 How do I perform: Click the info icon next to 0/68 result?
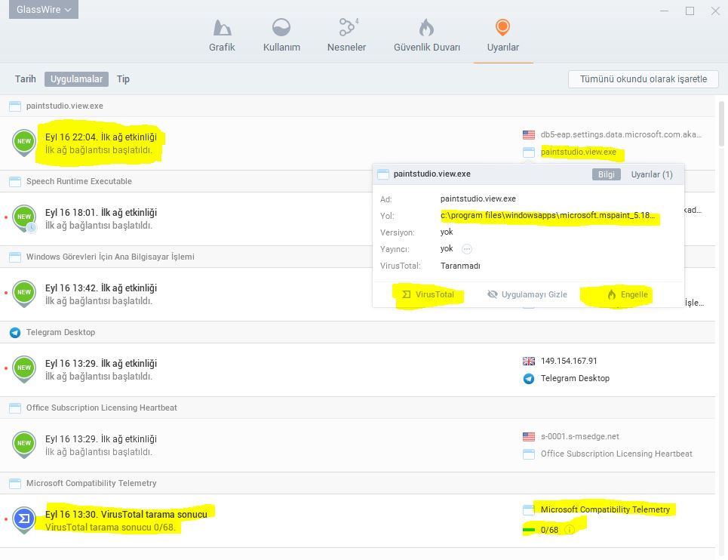570,530
